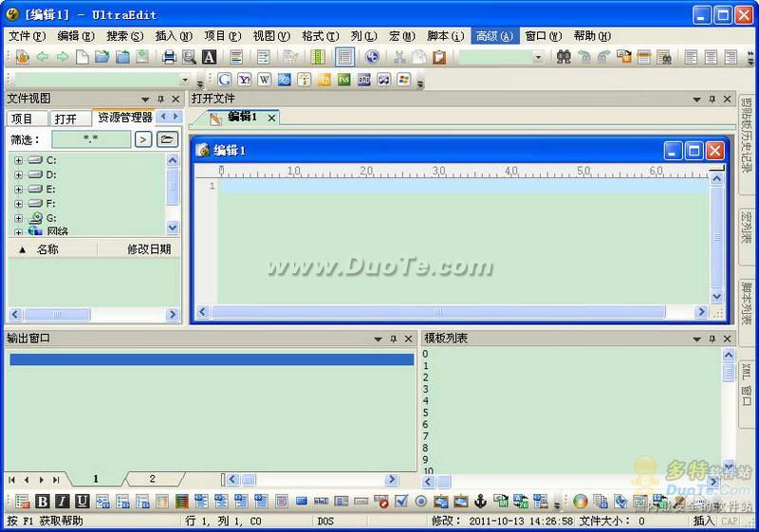759x532 pixels.
Task: Click the PHP reference toolbar icon
Action: point(364,80)
